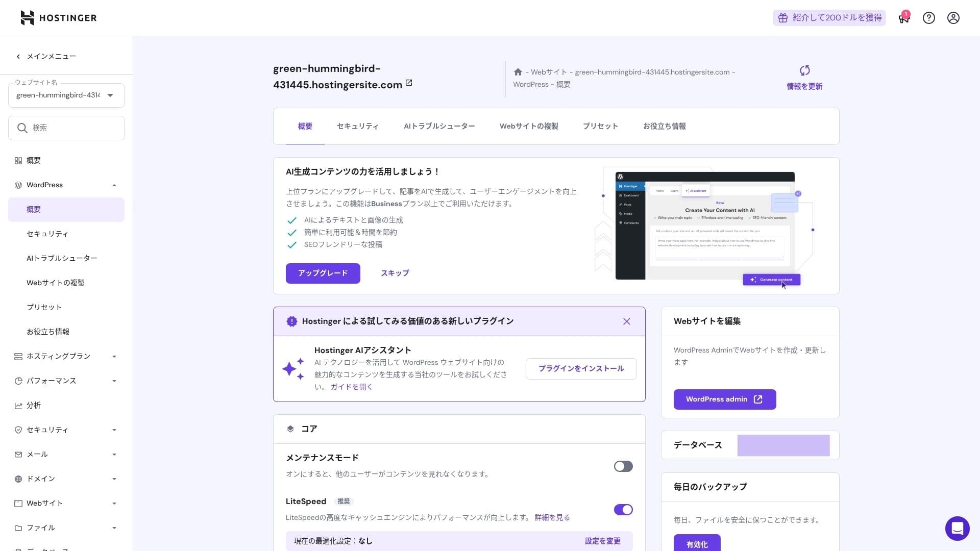Expand ホスティングプラン menu
980x551 pixels.
point(114,357)
